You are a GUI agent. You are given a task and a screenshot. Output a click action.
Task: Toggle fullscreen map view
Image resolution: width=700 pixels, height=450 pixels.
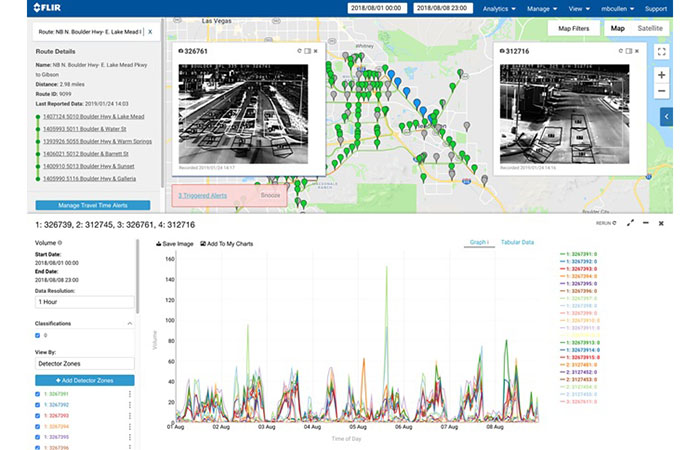(x=662, y=52)
